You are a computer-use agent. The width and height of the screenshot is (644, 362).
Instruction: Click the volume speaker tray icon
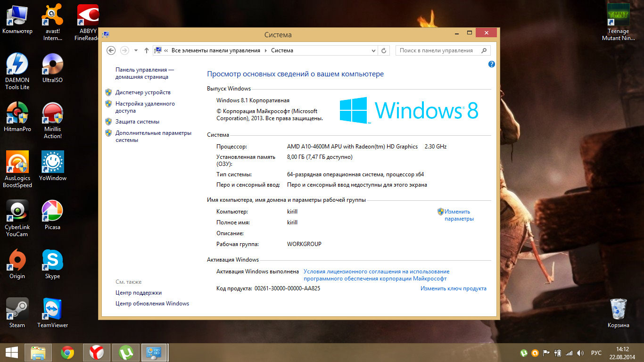pos(580,353)
